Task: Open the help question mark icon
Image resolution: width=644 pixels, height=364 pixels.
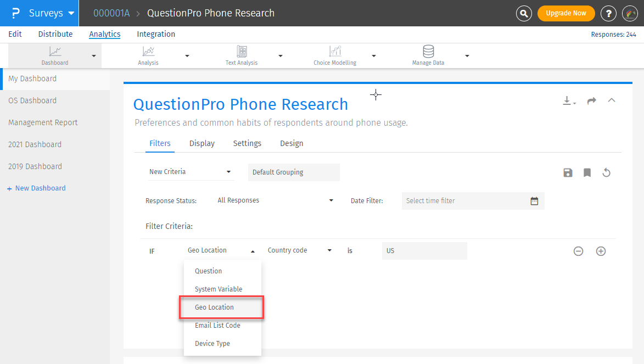Action: pos(608,14)
